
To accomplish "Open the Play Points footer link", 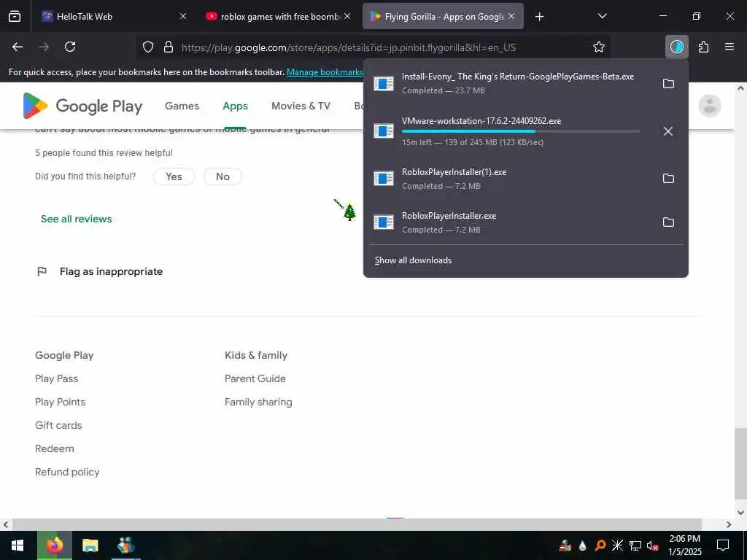I will click(60, 402).
